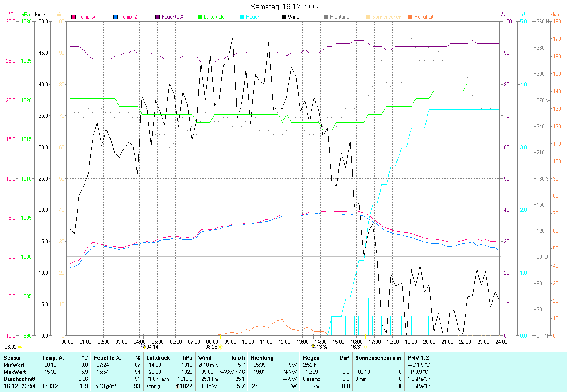This screenshot has height=392, width=567.
Task: Click the Sonnenschein min column header
Action: [x=378, y=358]
